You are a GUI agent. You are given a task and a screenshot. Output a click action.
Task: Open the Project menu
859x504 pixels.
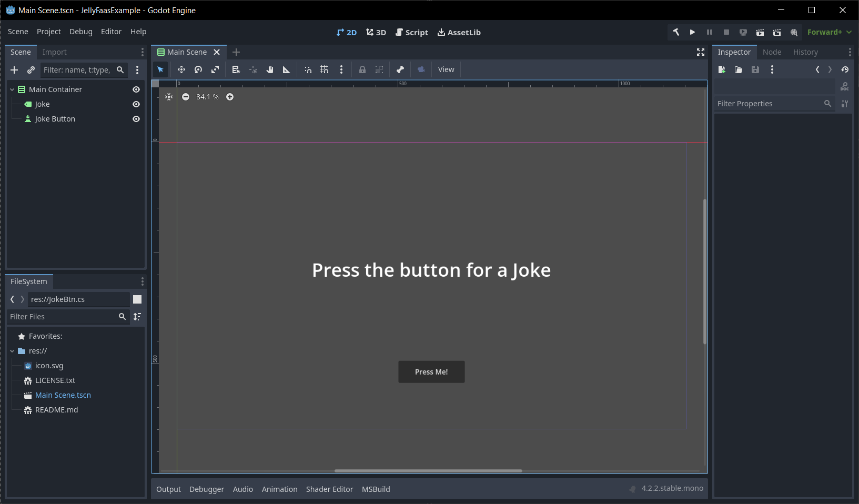tap(49, 32)
